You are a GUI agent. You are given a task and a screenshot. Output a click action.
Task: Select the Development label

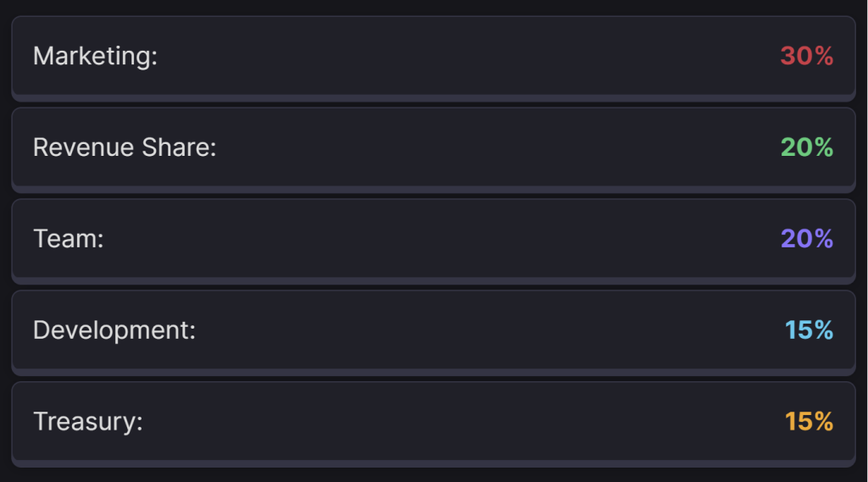pyautogui.click(x=114, y=330)
